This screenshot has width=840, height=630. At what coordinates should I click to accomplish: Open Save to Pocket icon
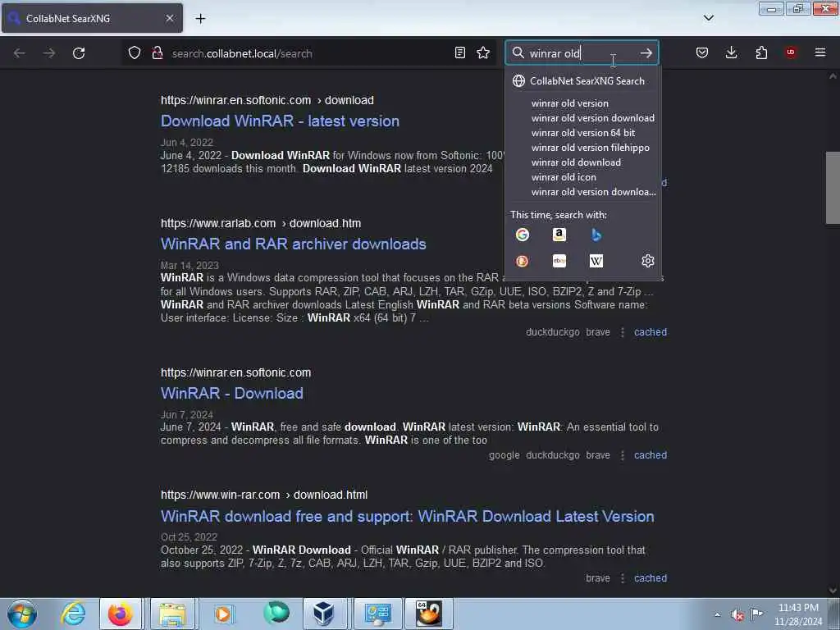coord(702,52)
